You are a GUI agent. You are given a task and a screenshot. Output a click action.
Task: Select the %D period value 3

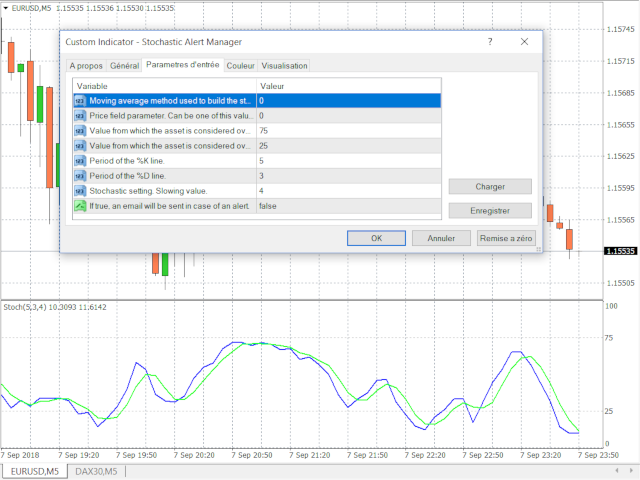(349, 176)
